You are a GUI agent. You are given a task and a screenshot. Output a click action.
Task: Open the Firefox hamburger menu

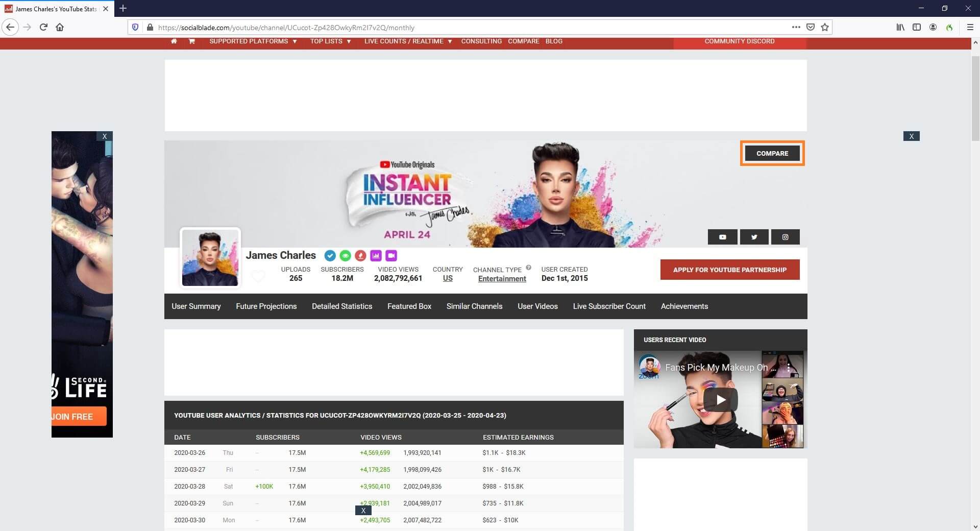click(970, 27)
